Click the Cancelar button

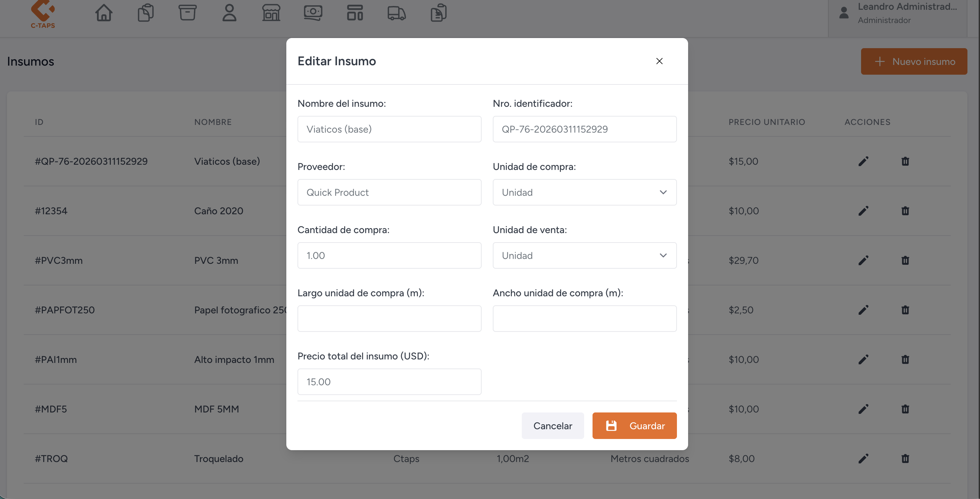(x=552, y=425)
